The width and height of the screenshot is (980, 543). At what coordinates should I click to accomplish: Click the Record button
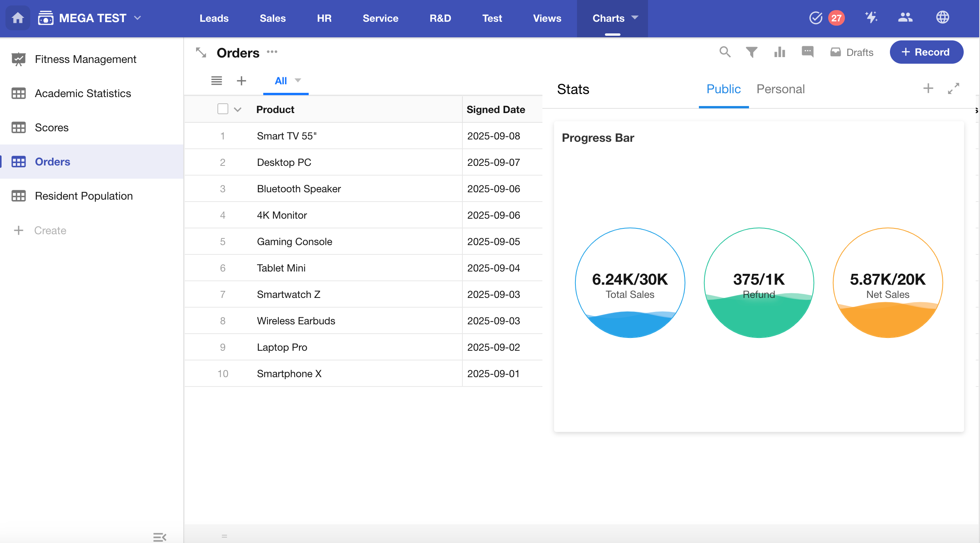[x=926, y=52]
